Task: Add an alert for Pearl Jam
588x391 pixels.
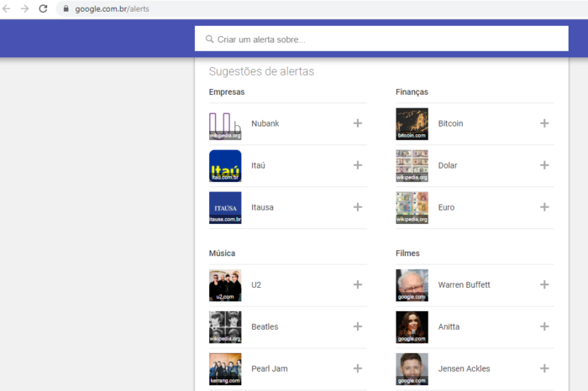Action: [357, 368]
